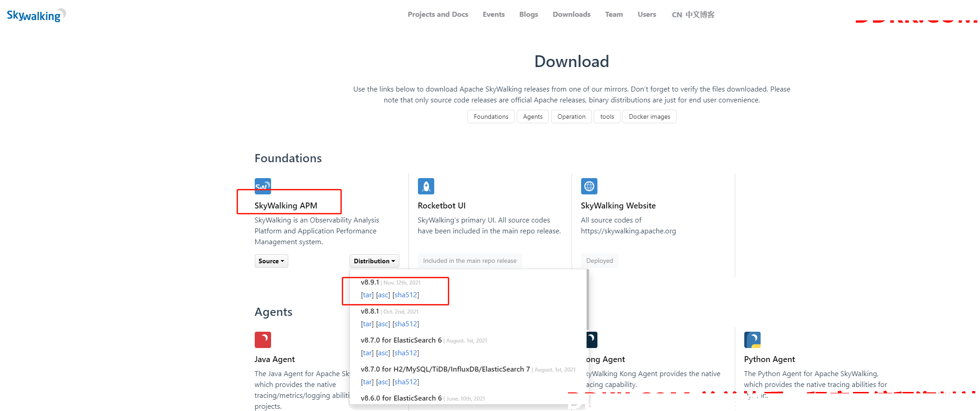Click the Python Agent icon
The image size is (980, 411).
point(752,340)
